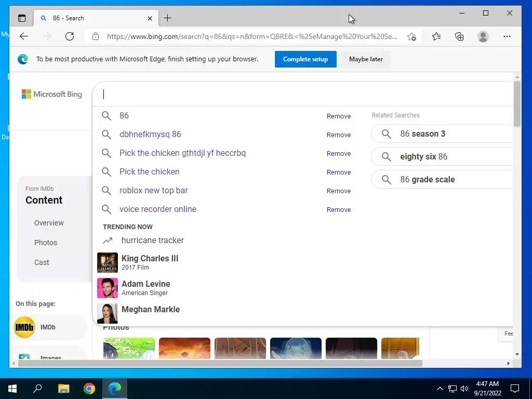Open the tab actions menu icon
Screen dimensions: 532x399
tap(22, 18)
